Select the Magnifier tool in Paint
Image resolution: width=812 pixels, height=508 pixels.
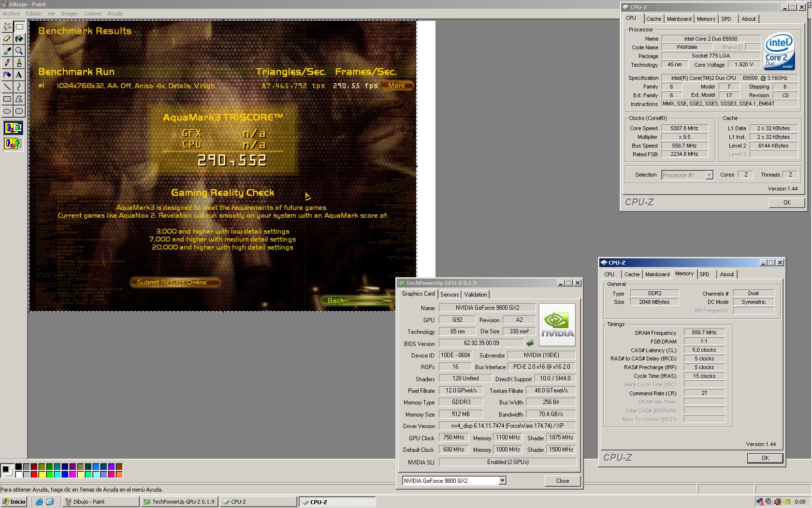click(x=19, y=51)
